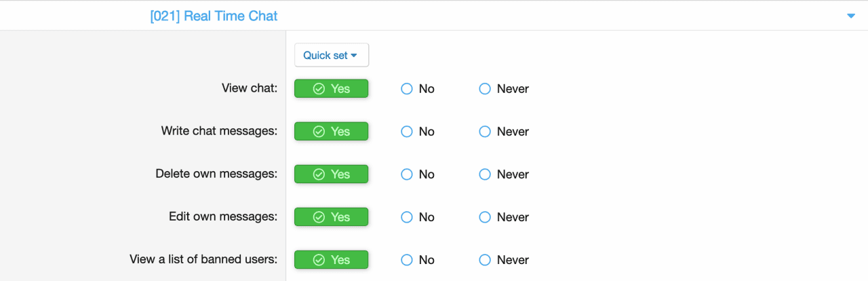Select Yes for View chat
The image size is (868, 281).
click(332, 89)
